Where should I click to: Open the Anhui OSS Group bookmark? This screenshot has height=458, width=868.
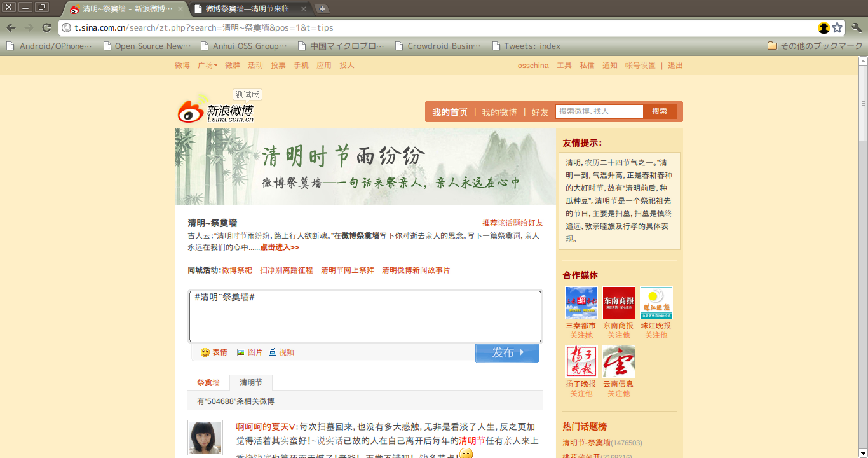pyautogui.click(x=244, y=46)
